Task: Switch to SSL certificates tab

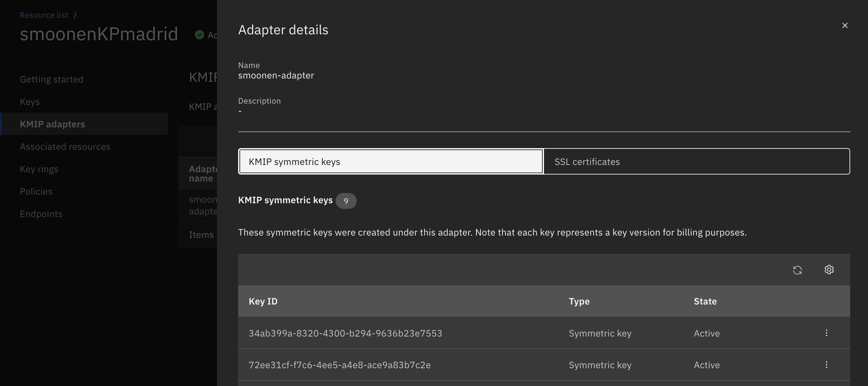Action: click(x=696, y=162)
